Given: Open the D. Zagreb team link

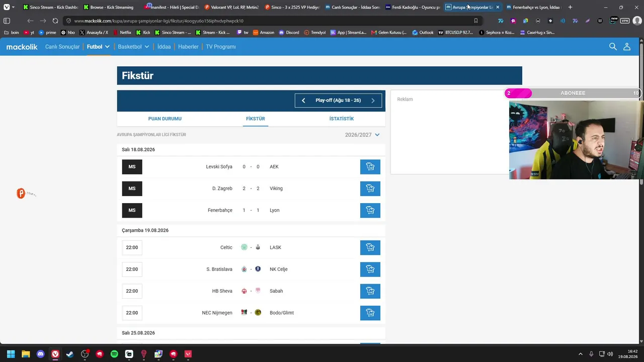Looking at the screenshot, I should point(222,189).
